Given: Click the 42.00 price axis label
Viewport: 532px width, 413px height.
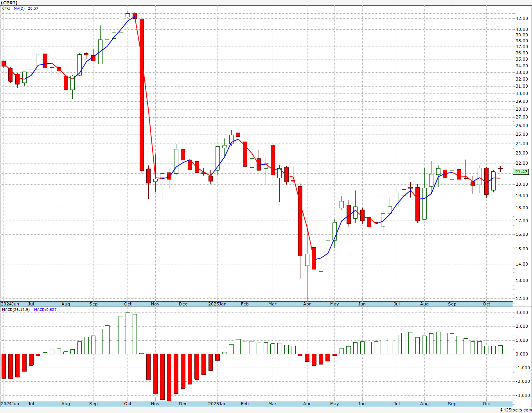Looking at the screenshot, I should [521, 18].
